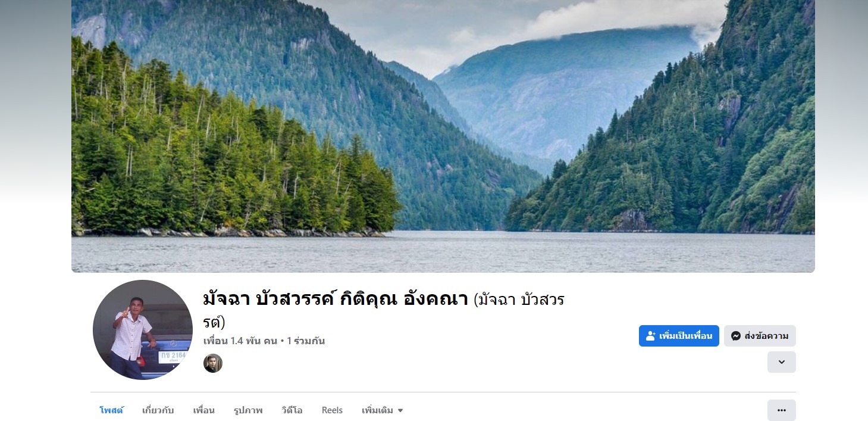868x421 pixels.
Task: Expand the chevron-down suggestions button
Action: click(x=781, y=362)
